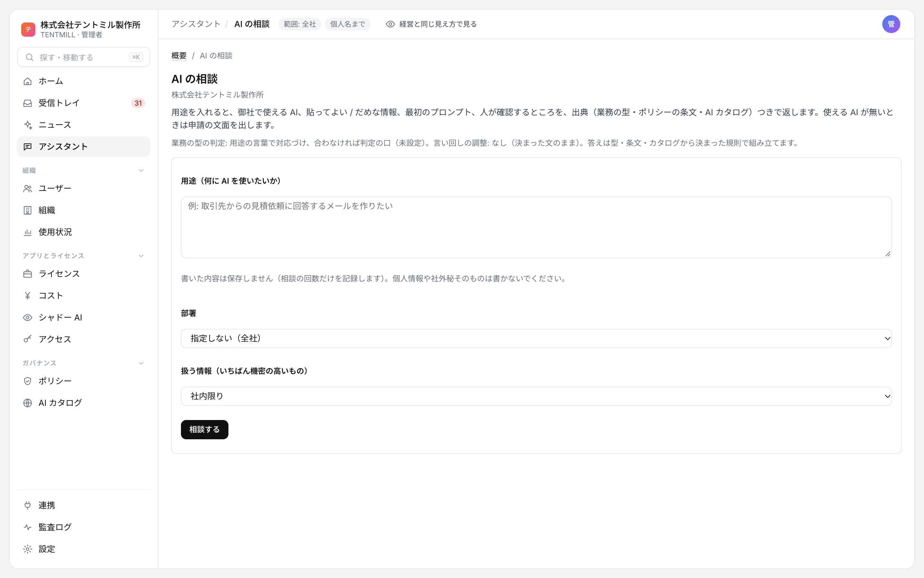Click the シャドー AI eye icon
This screenshot has width=924, height=578.
click(x=28, y=317)
